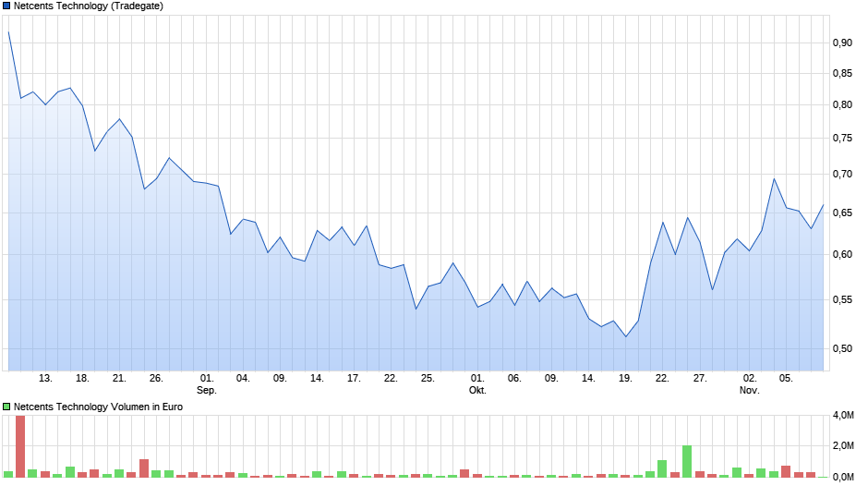The image size is (868, 486).
Task: Click the 0,60 price axis label
Action: point(842,254)
